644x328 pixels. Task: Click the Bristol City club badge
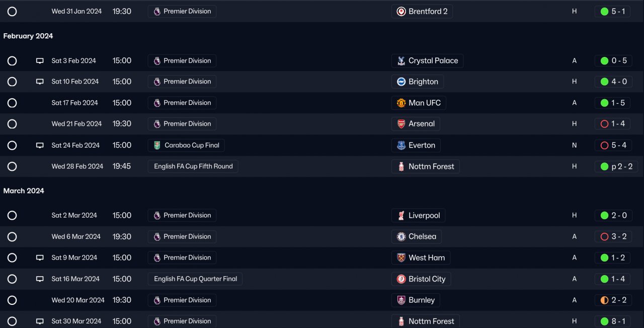tap(401, 279)
